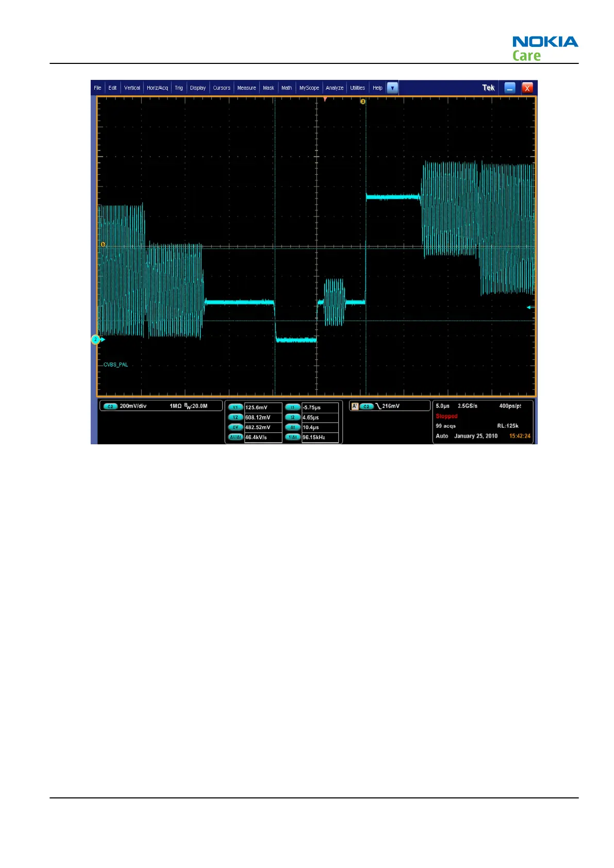
Task: Click the January 25, 2010 date
Action: [476, 436]
